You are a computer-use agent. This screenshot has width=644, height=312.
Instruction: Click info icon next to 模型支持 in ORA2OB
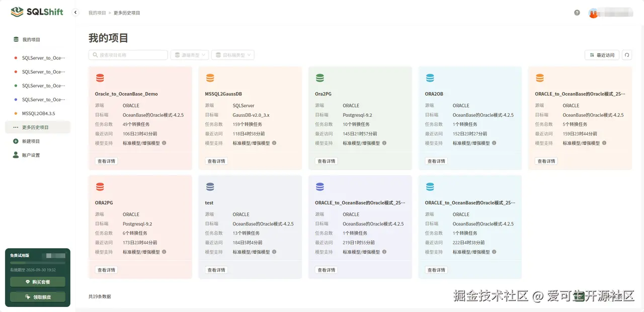click(494, 143)
